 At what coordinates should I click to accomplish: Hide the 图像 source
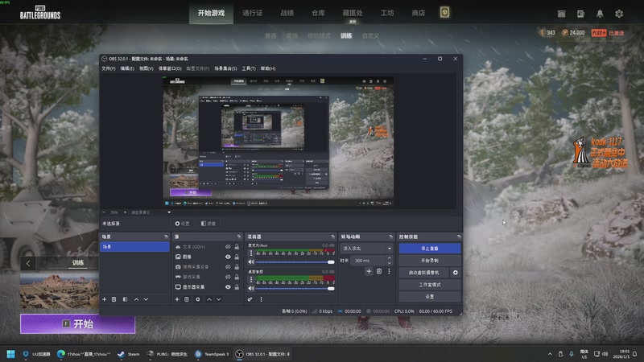click(x=228, y=257)
